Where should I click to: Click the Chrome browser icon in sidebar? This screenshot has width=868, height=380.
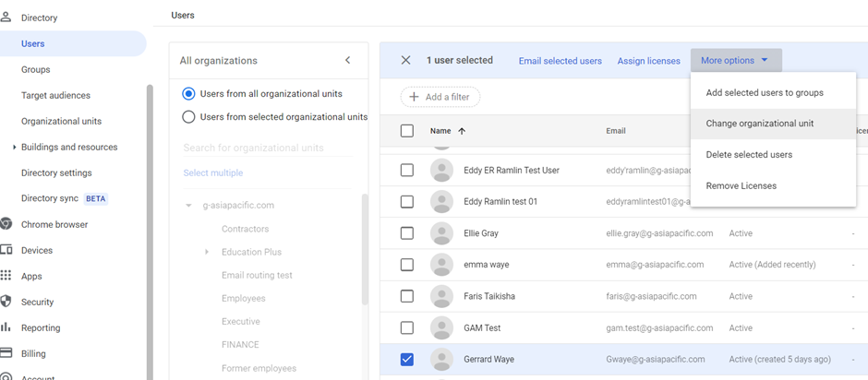coord(6,224)
